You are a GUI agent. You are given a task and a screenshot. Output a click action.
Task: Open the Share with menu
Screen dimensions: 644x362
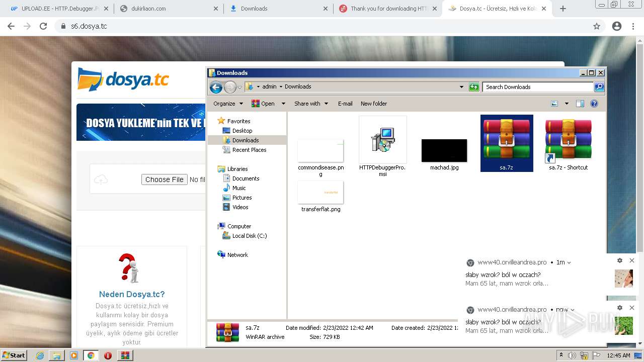[311, 104]
